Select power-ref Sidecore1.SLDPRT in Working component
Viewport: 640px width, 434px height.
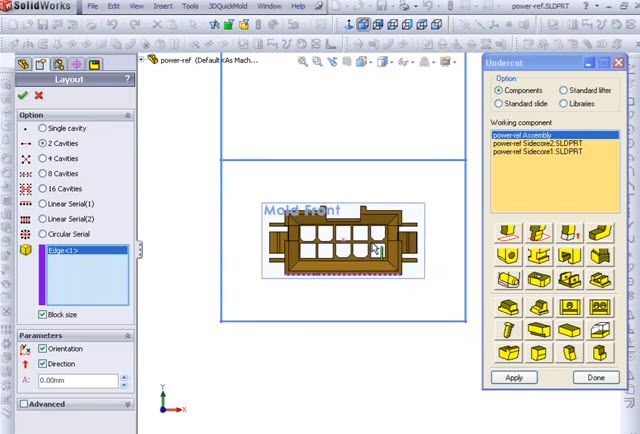click(556, 151)
